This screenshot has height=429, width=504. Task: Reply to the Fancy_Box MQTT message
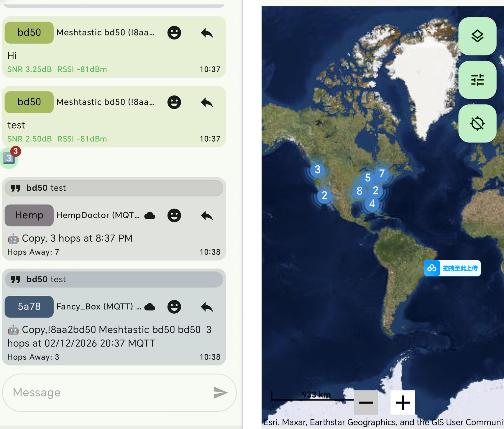[207, 307]
